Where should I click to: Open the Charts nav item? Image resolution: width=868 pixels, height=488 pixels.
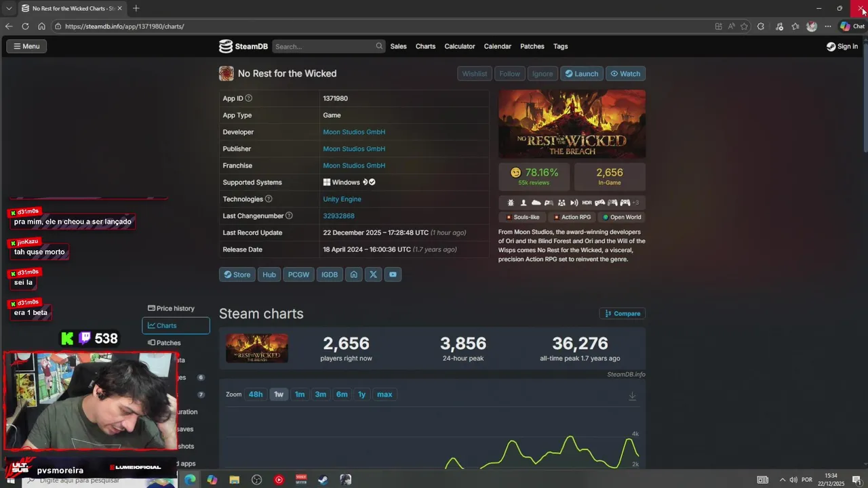pos(425,46)
